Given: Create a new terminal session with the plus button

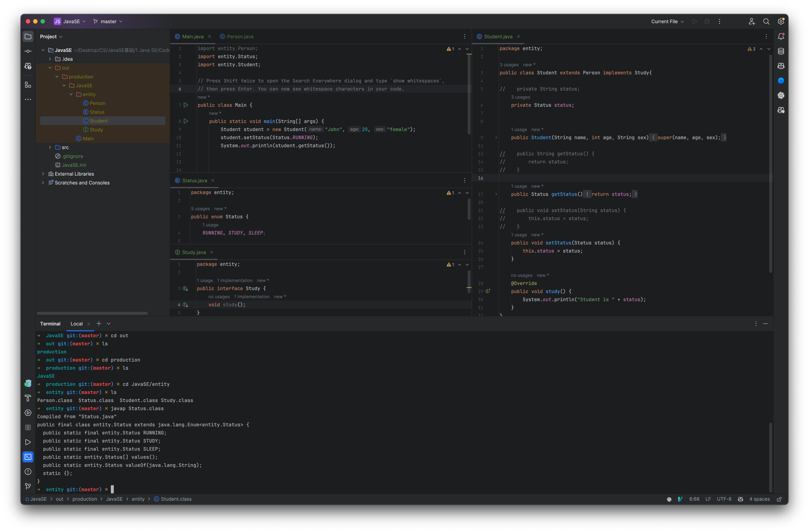Looking at the screenshot, I should 99,324.
